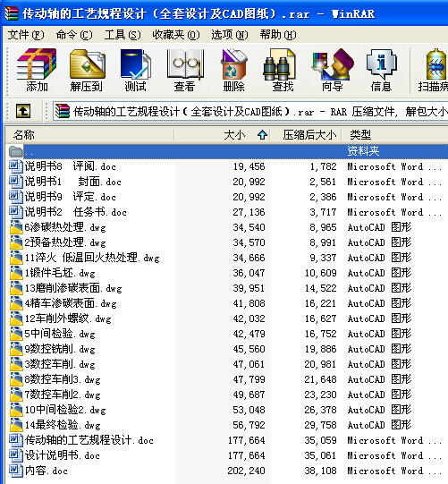Click Word icon of 内容.doc

16,471
